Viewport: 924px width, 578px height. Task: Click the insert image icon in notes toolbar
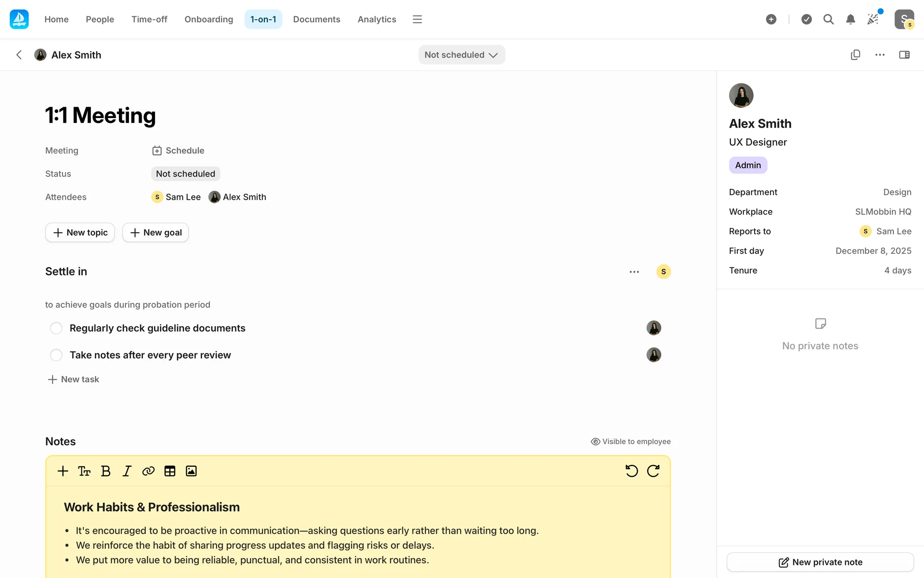point(191,471)
